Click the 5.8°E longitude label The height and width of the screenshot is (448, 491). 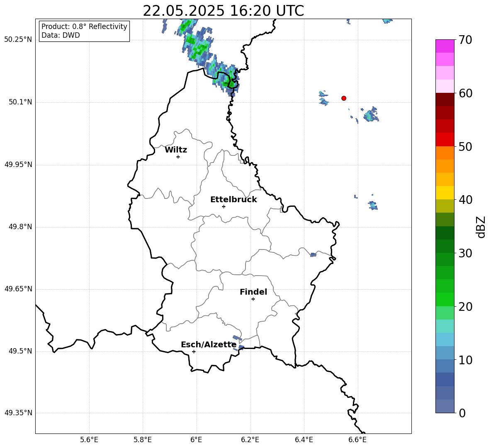point(143,440)
